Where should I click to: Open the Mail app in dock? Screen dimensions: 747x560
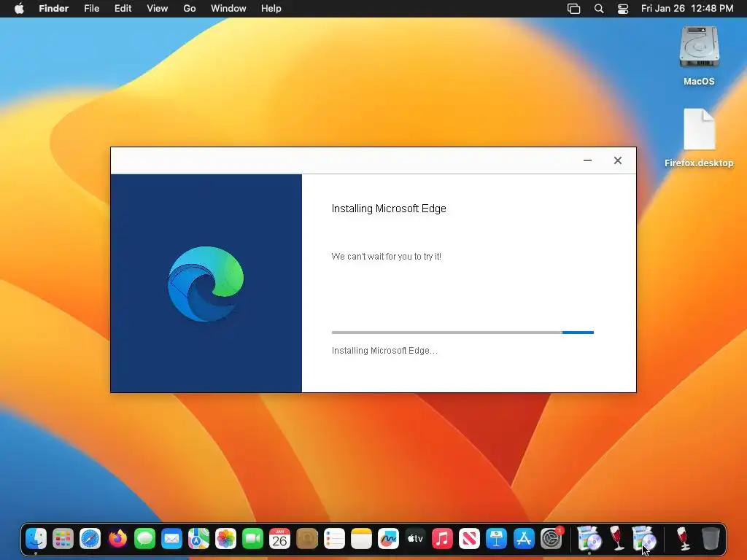[x=171, y=539]
